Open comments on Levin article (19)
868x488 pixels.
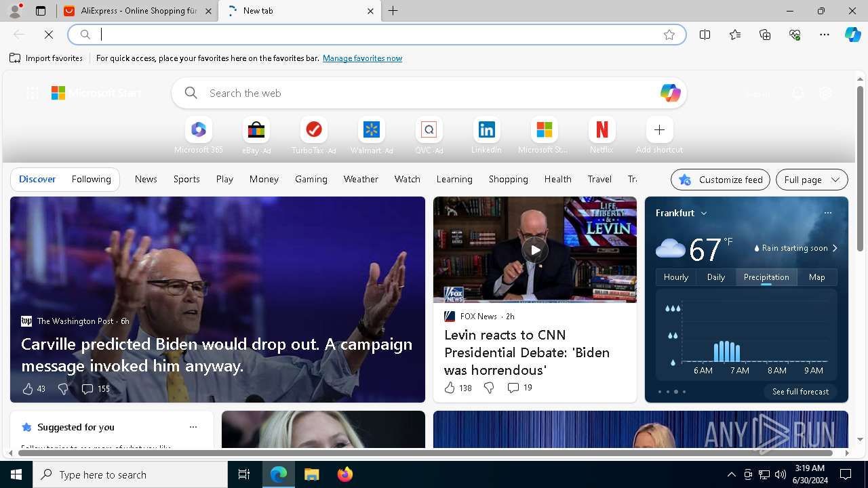coord(520,388)
